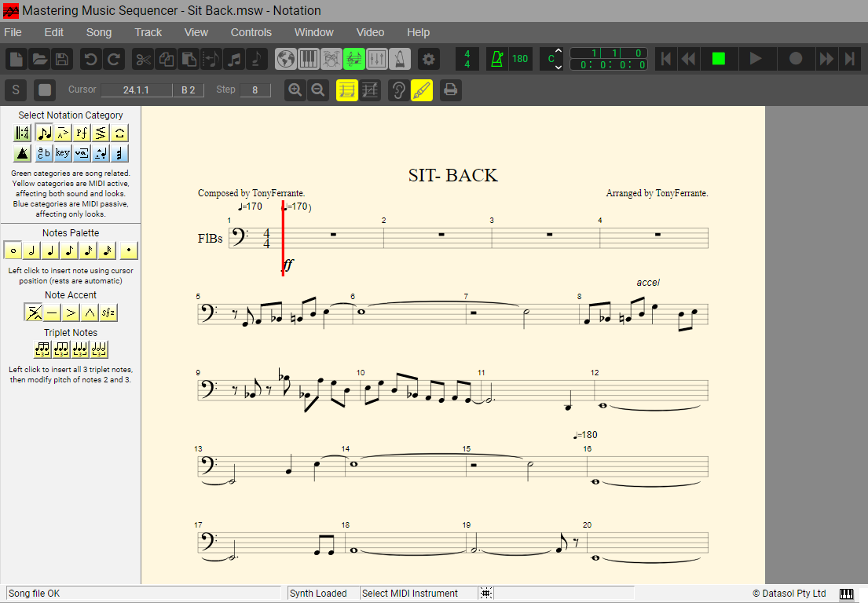The height and width of the screenshot is (603, 868).
Task: Open the drum kit editor
Action: (331, 59)
